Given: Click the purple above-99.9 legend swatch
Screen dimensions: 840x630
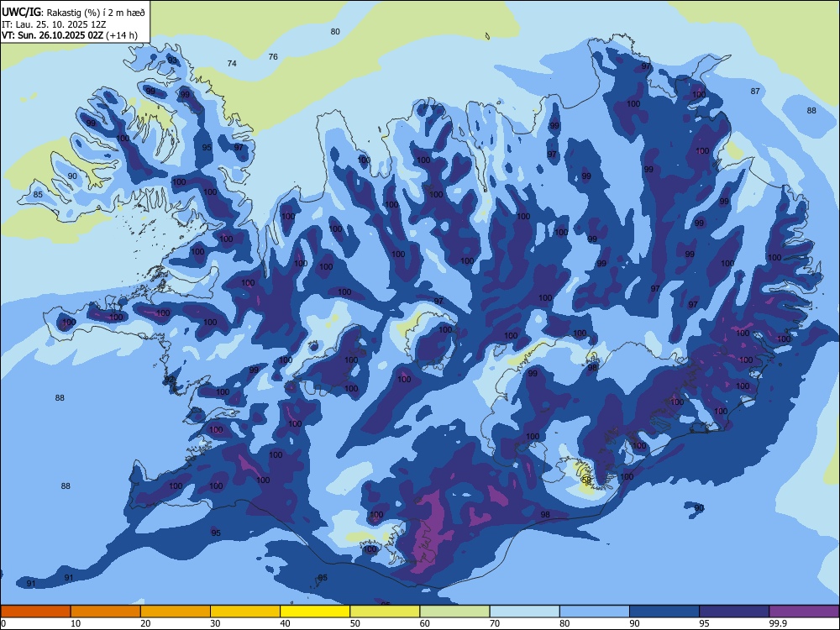Looking at the screenshot, I should pyautogui.click(x=804, y=612).
